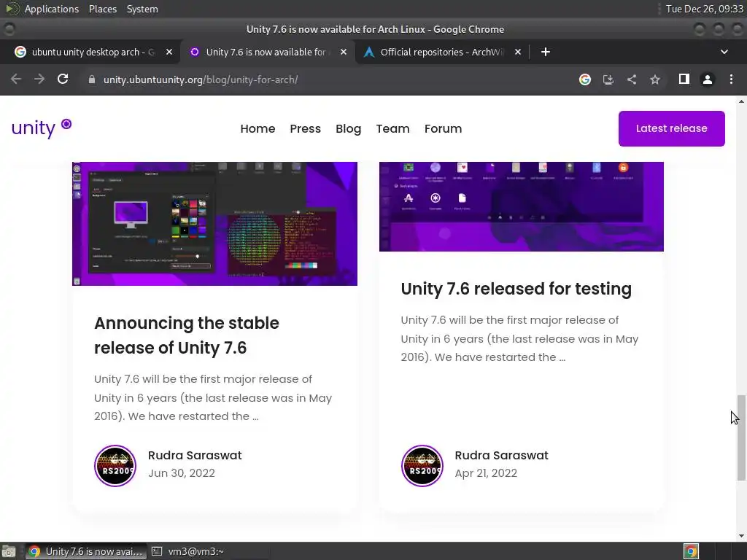Open the Blog page
The image size is (747, 560).
tap(348, 128)
